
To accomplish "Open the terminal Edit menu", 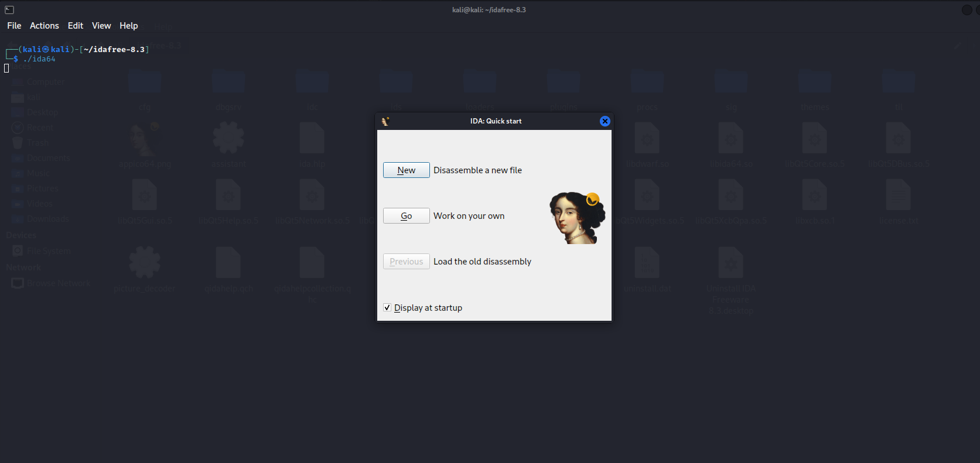I will pos(76,26).
